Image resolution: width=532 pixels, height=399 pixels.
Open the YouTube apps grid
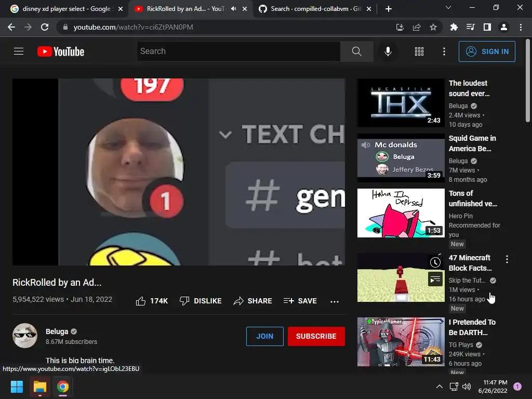419,51
